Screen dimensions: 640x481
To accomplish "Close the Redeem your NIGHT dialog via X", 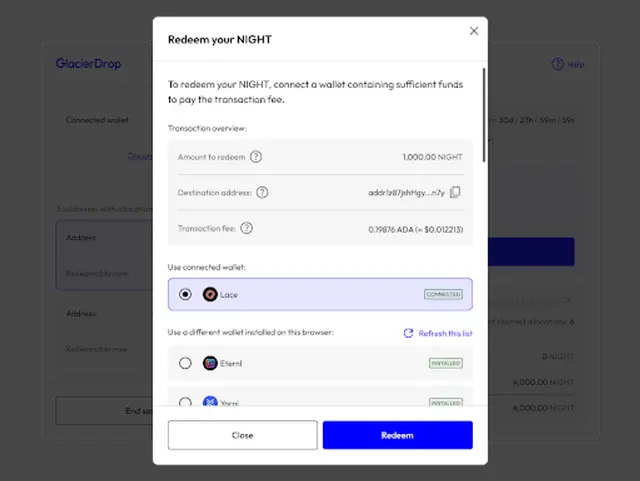I will click(x=474, y=31).
